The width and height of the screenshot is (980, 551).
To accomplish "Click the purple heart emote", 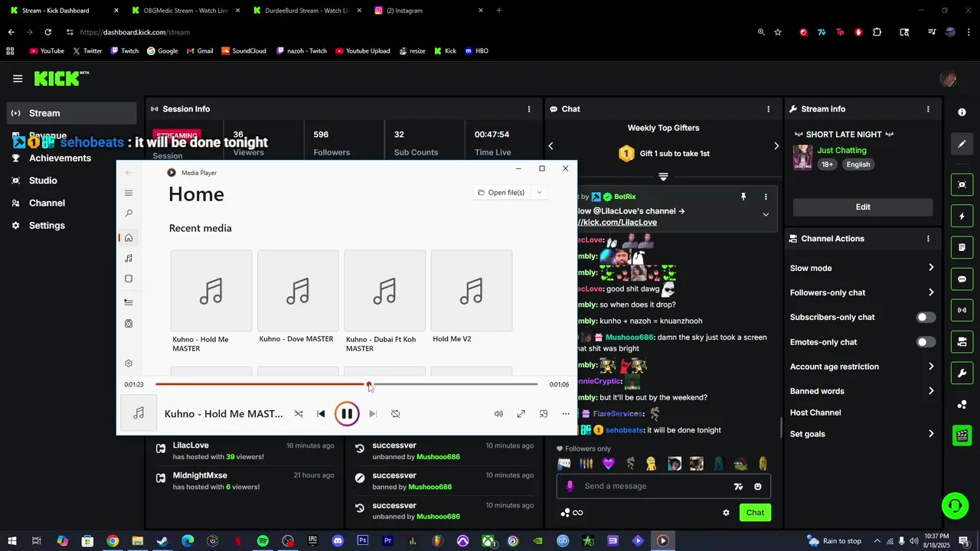I will point(609,464).
